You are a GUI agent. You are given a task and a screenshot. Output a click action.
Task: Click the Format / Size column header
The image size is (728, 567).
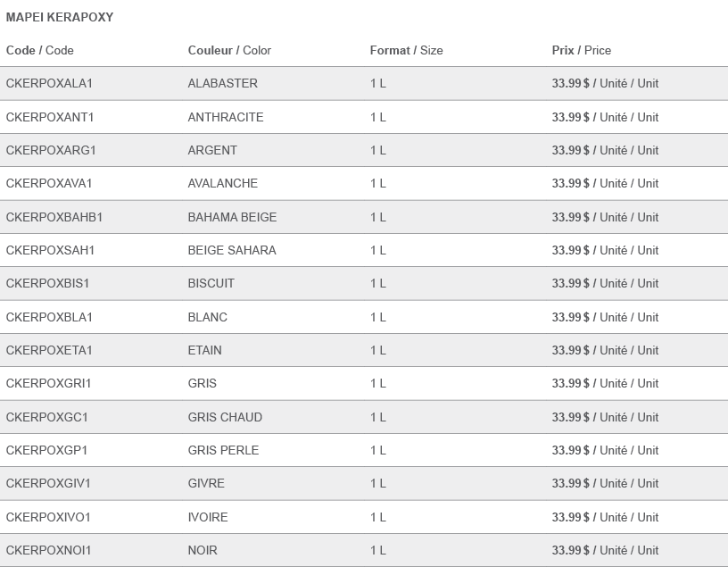coord(406,50)
